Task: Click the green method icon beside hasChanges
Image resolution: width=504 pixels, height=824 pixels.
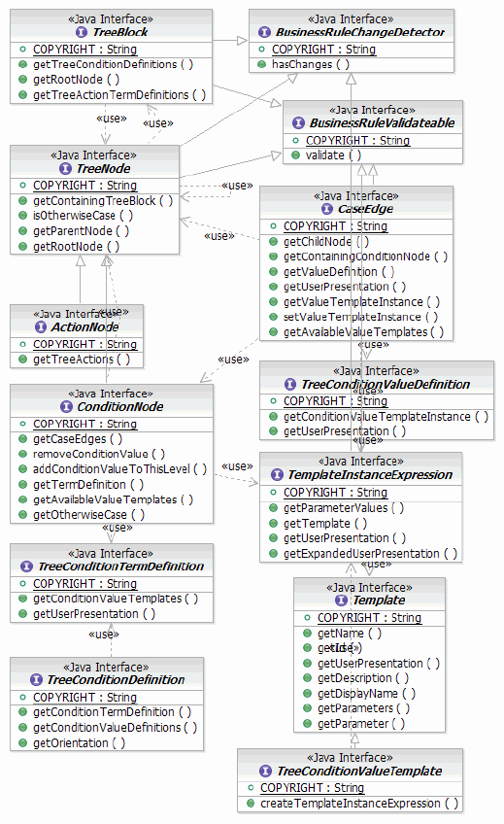Action: 261,65
